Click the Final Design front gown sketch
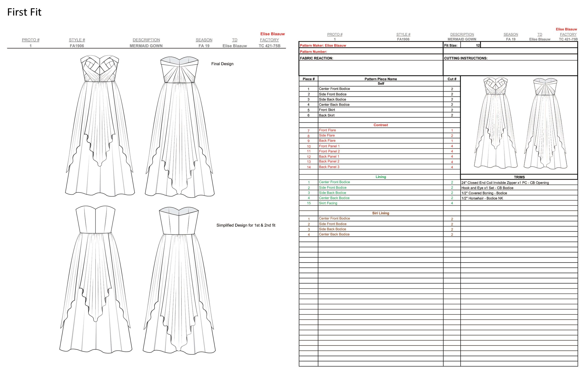 click(x=100, y=126)
